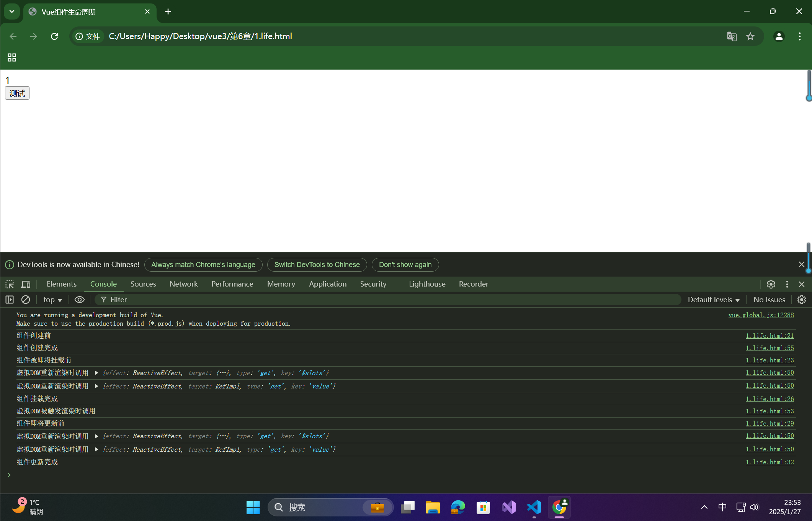Switch to the Elements tab

61,284
